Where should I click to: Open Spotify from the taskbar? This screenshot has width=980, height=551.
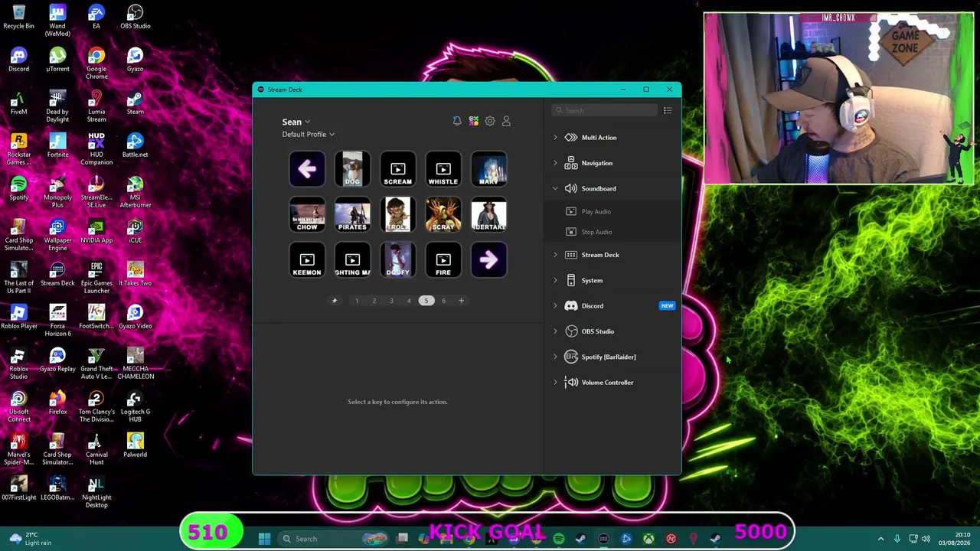pos(559,539)
